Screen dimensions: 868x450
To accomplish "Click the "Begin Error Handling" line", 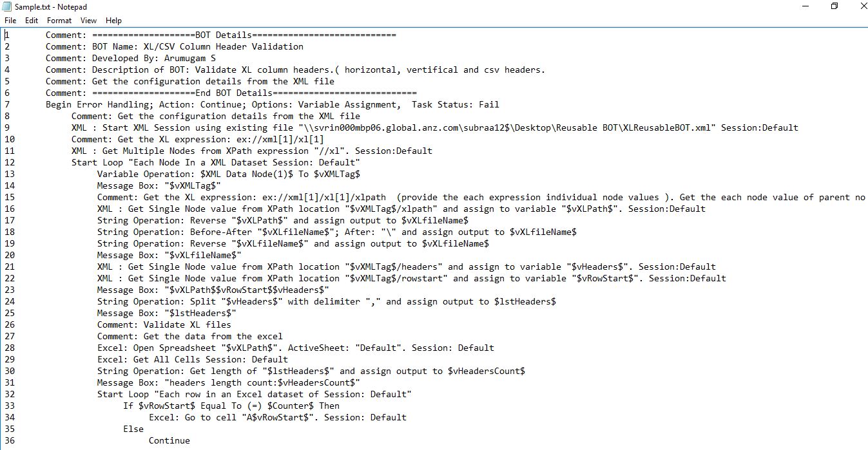I will click(272, 104).
